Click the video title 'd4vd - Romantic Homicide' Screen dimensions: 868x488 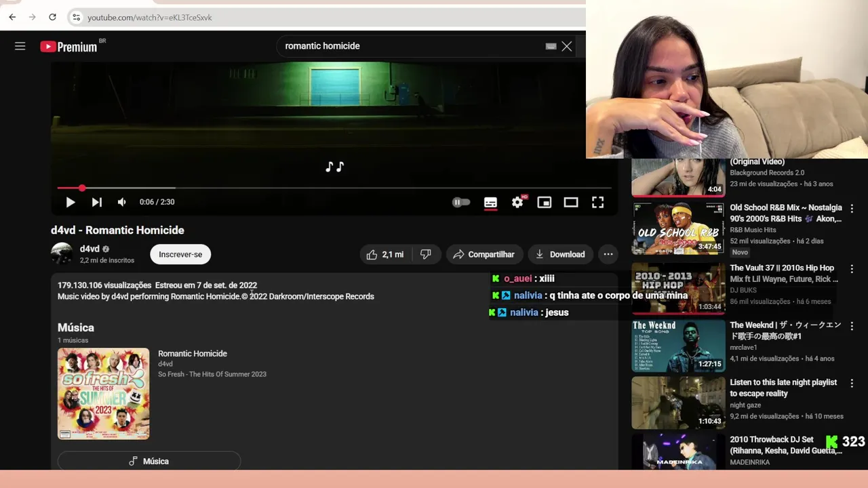[117, 230]
